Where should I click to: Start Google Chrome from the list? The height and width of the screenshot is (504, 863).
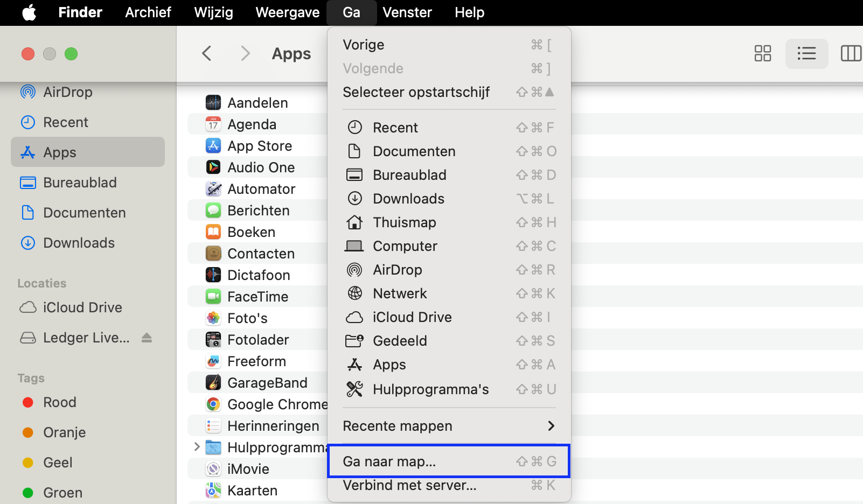(277, 404)
